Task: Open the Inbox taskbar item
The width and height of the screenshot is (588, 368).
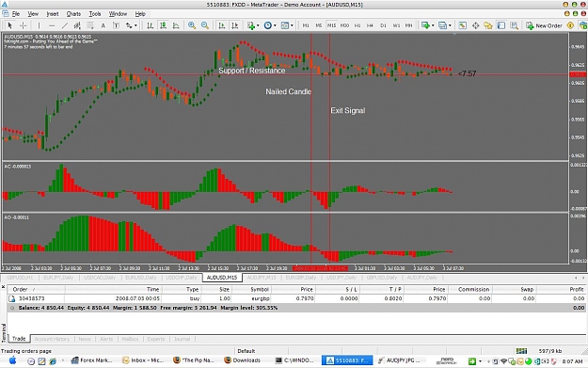Action: click(x=143, y=360)
